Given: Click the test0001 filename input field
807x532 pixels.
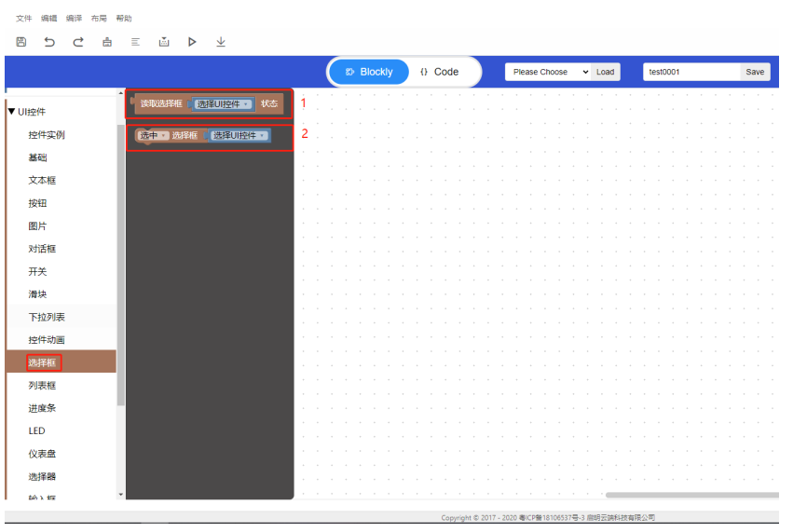Looking at the screenshot, I should tap(691, 72).
